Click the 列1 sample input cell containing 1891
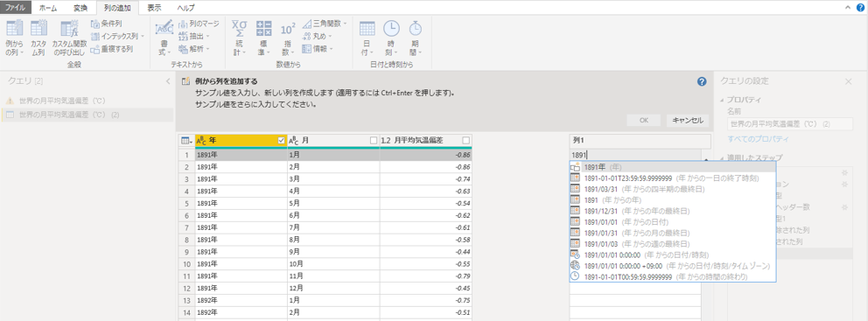 pos(635,156)
